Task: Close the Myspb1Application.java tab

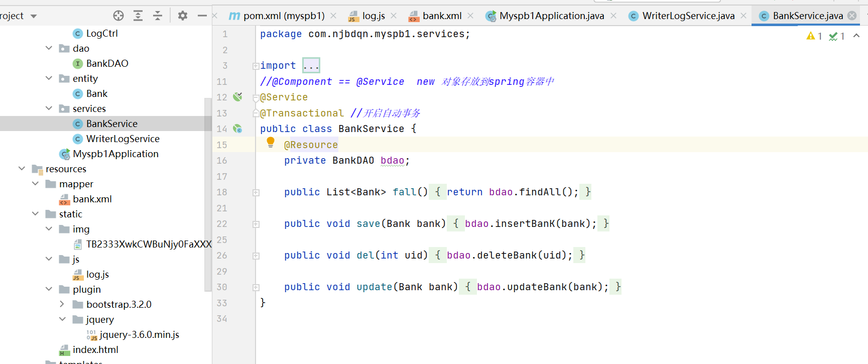Action: tap(613, 16)
